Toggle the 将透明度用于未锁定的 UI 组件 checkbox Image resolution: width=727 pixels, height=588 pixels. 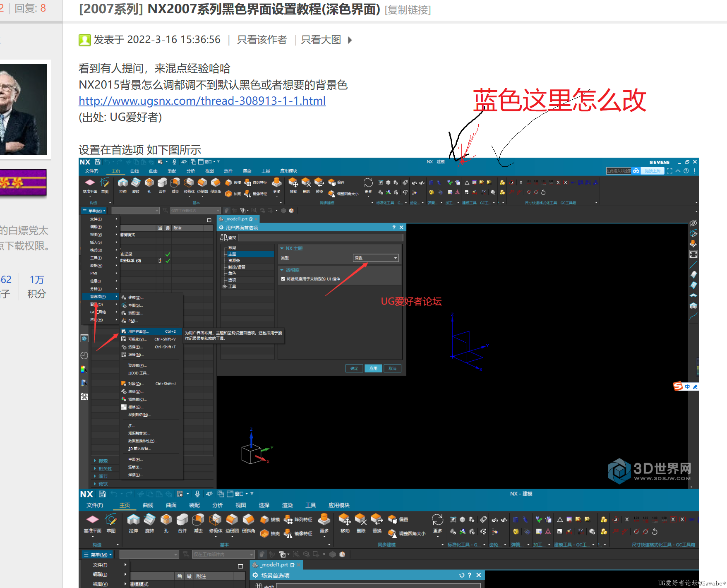click(283, 279)
